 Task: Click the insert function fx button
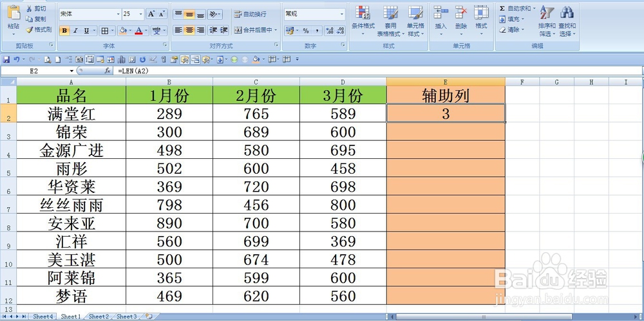tap(107, 71)
